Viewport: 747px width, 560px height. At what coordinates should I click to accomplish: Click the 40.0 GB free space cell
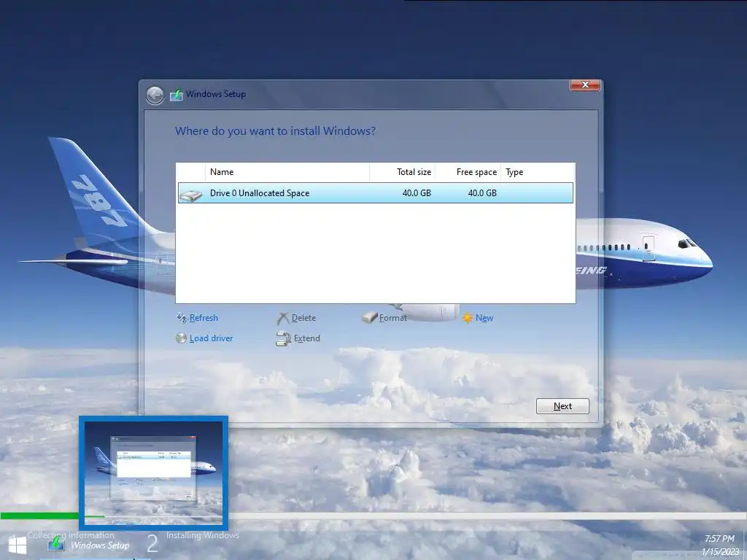tap(482, 192)
